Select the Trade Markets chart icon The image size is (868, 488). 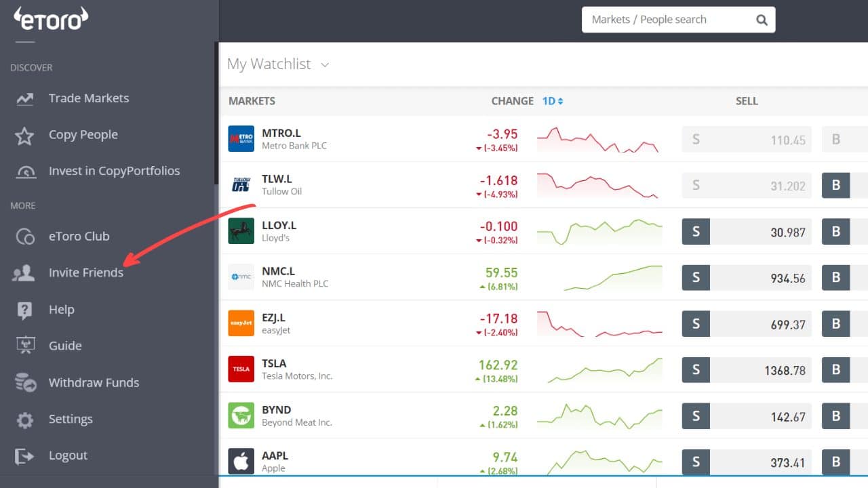(24, 98)
